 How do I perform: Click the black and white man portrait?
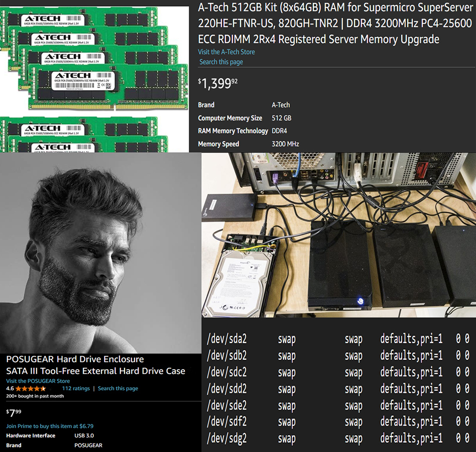[x=95, y=251]
